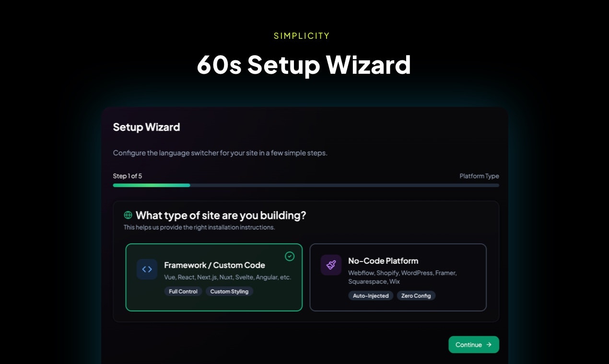Click the code brackets icon

(x=147, y=269)
